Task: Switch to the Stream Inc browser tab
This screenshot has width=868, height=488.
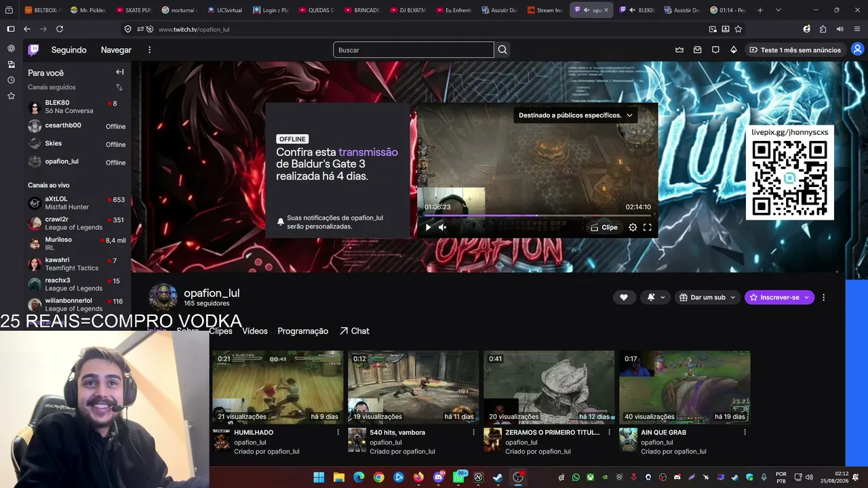Action: (545, 10)
